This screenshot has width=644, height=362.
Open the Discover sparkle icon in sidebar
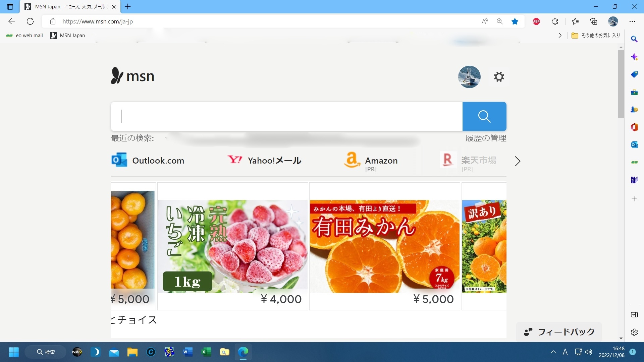[635, 57]
